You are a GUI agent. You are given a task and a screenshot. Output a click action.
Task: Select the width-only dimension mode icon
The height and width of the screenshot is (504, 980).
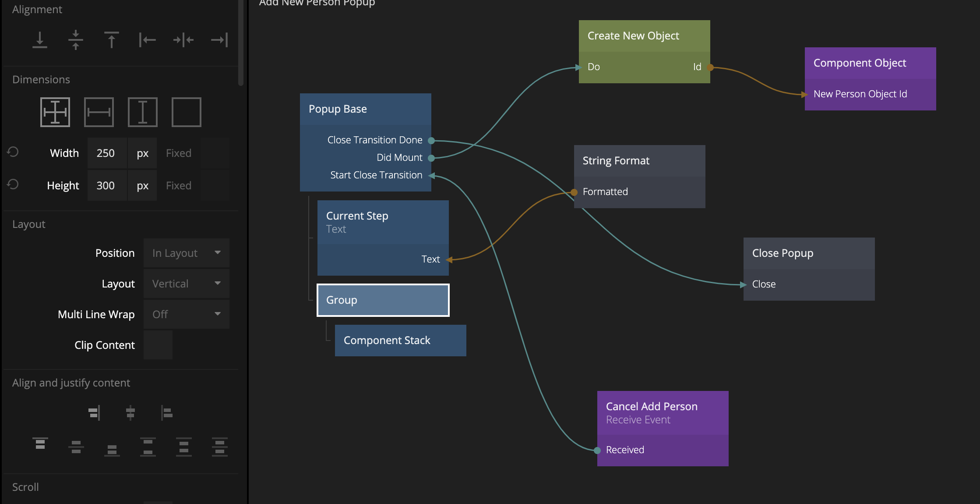click(x=99, y=112)
